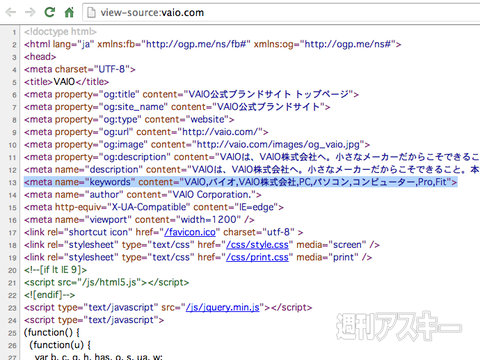Image resolution: width=480 pixels, height=360 pixels.
Task: Click line number 1 in the gutter
Action: (x=14, y=32)
